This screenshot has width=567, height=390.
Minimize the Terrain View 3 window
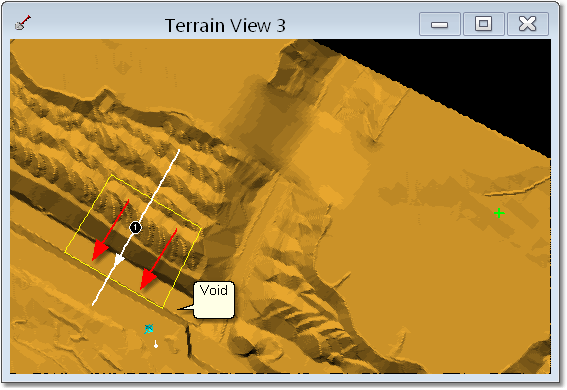click(x=440, y=24)
